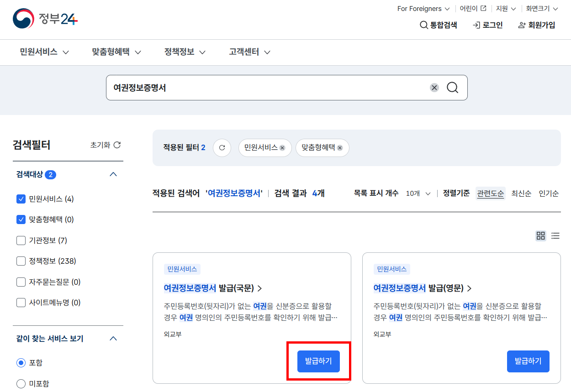Click 발급하기 for 발급(국문) card
The width and height of the screenshot is (571, 392).
318,361
